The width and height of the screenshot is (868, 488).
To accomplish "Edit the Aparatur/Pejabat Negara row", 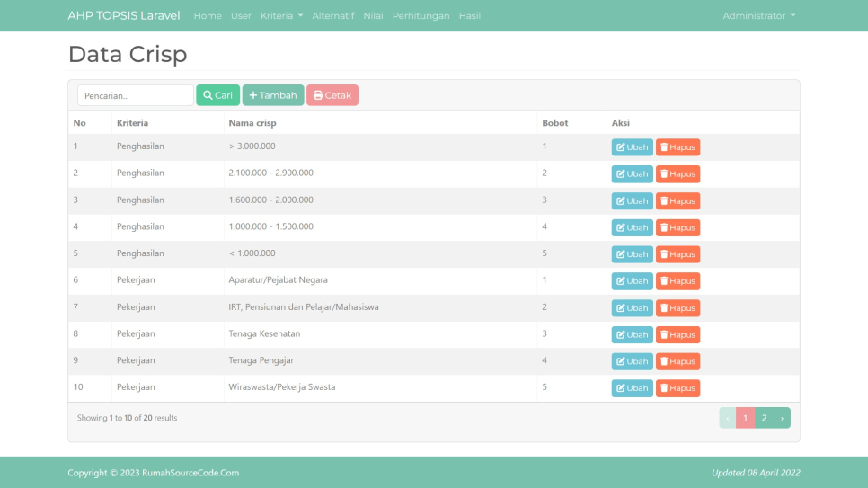I will [633, 280].
